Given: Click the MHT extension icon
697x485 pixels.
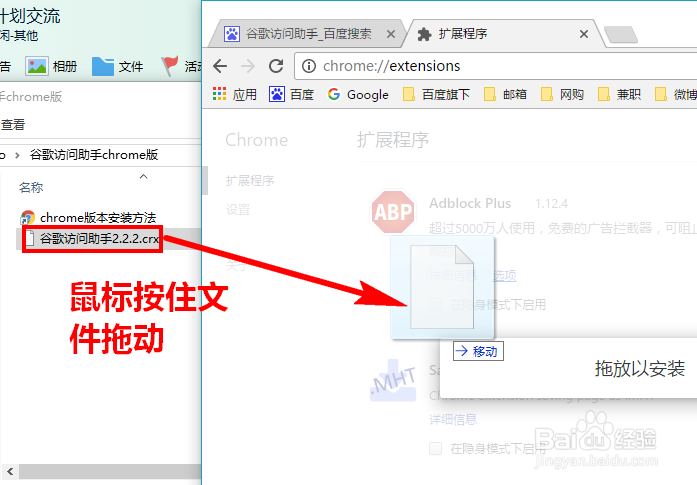Looking at the screenshot, I should 393,381.
